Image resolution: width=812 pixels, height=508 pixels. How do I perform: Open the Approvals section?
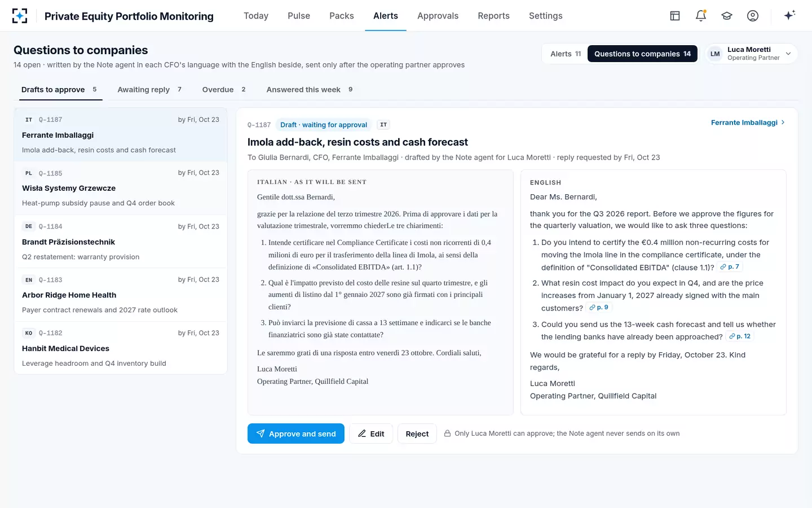click(x=438, y=16)
